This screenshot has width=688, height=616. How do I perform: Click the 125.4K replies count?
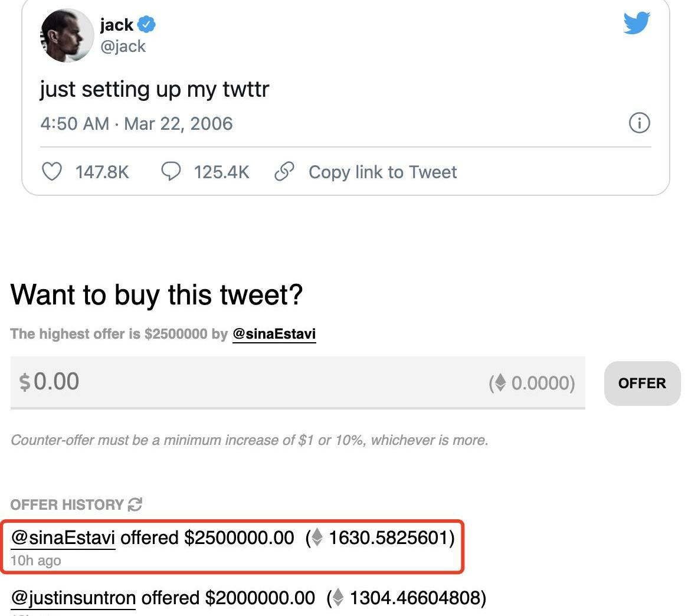(221, 172)
